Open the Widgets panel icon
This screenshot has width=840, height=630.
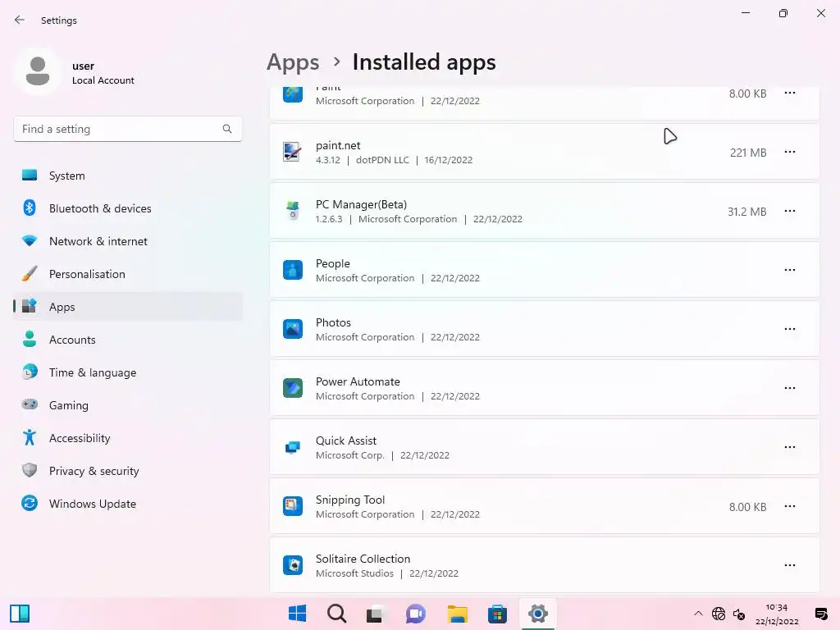coord(20,614)
